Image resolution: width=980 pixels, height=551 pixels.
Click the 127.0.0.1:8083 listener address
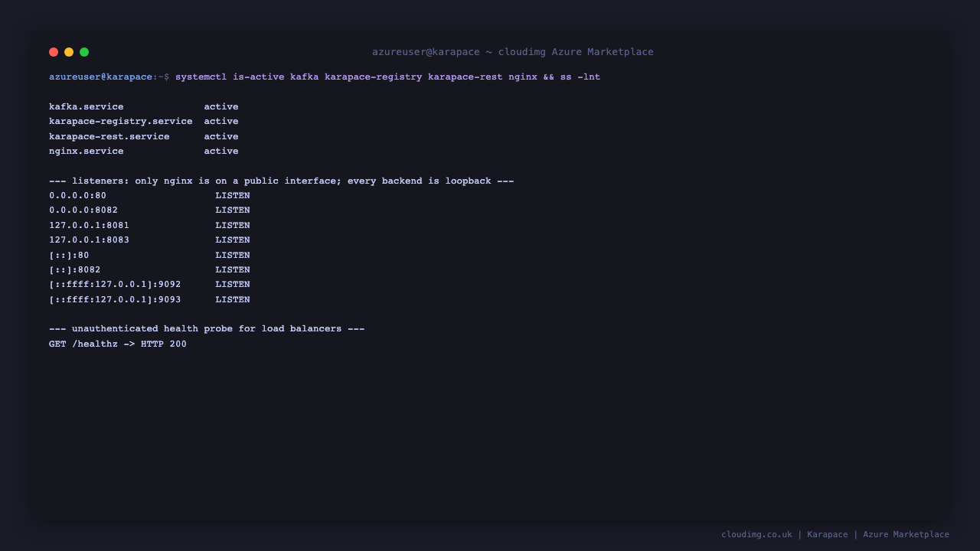(x=89, y=240)
